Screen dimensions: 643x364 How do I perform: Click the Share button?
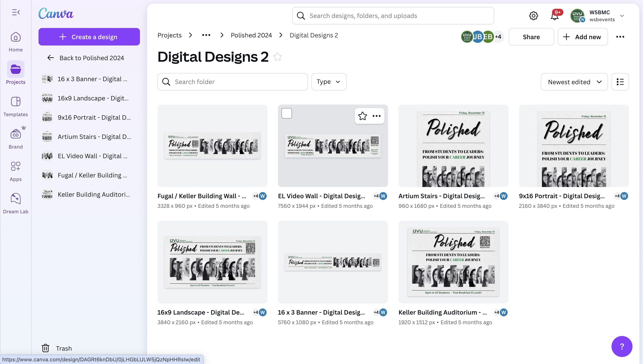coord(531,37)
